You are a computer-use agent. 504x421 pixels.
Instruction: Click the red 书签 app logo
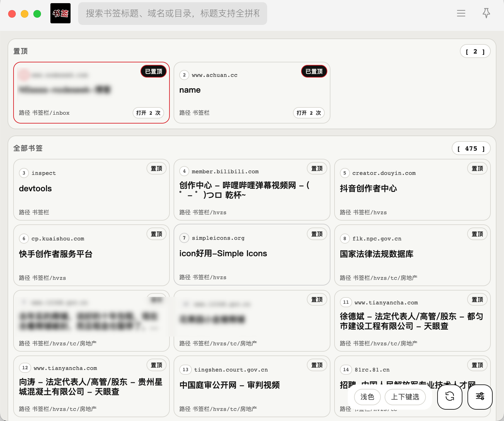[60, 13]
